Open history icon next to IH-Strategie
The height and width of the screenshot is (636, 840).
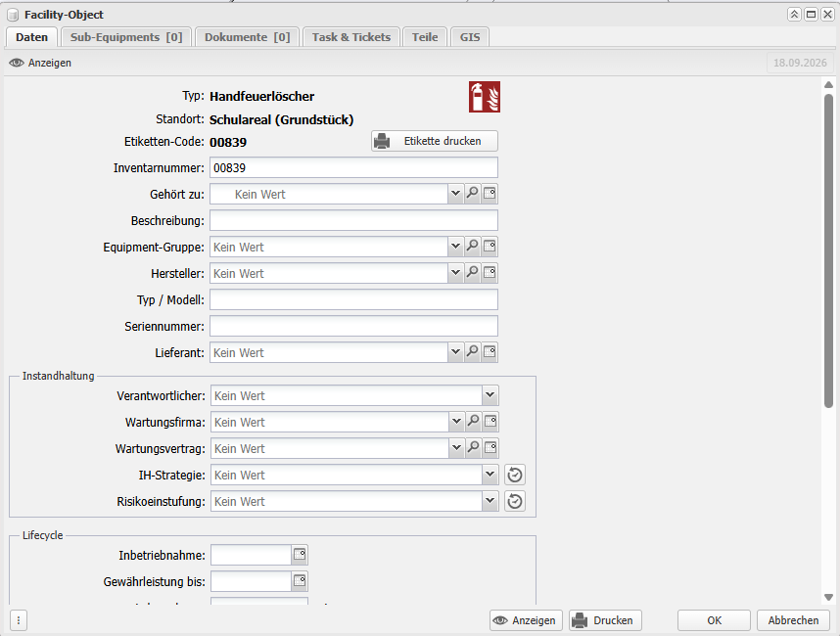click(515, 475)
